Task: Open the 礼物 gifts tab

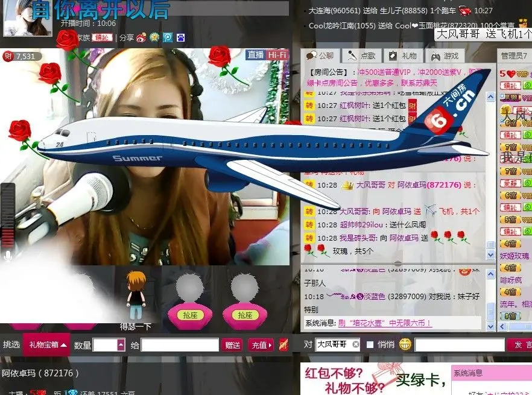Action: [x=403, y=55]
